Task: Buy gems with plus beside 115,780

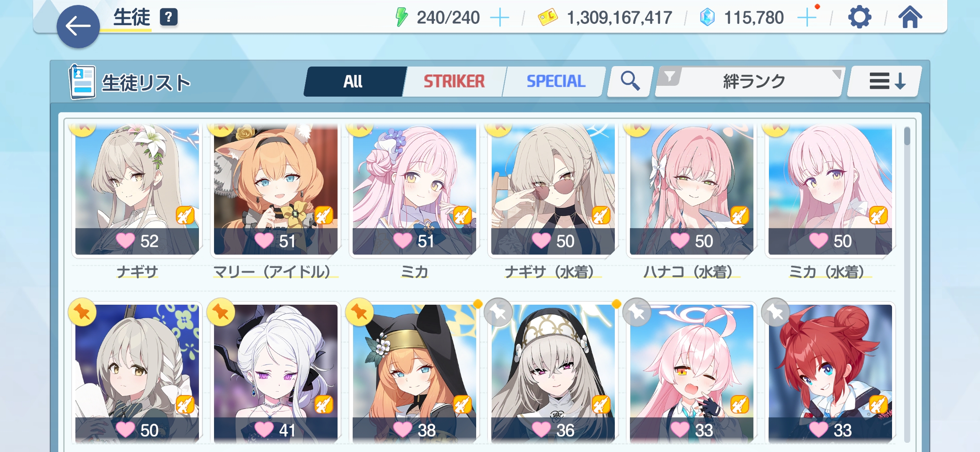Action: pyautogui.click(x=807, y=18)
